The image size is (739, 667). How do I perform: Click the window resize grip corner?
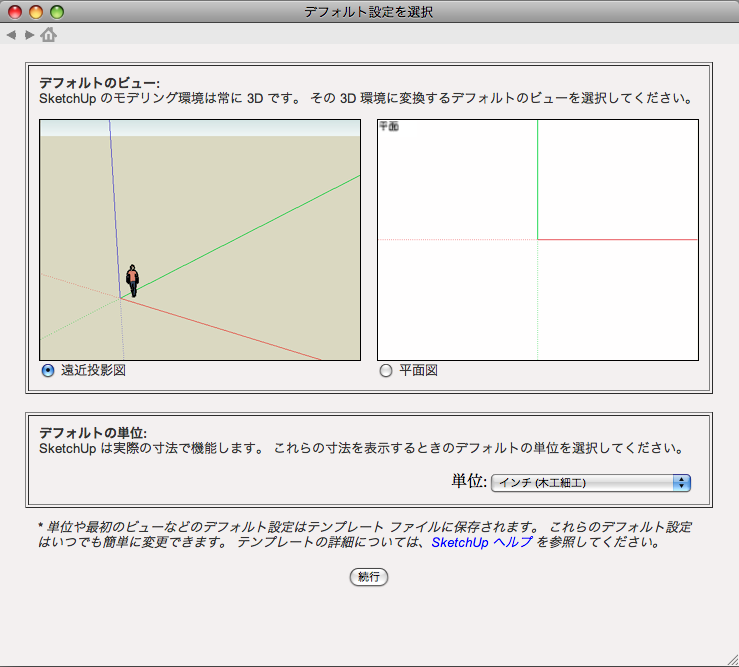coord(732,660)
